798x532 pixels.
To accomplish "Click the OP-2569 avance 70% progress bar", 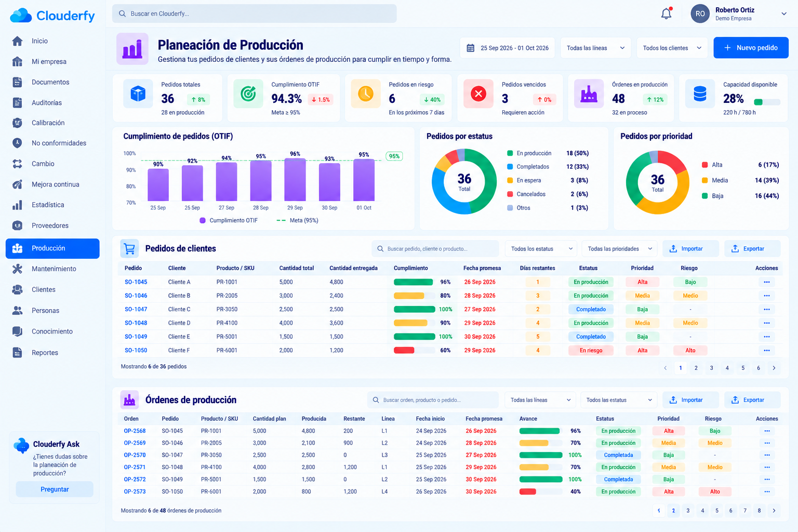I will pyautogui.click(x=541, y=443).
